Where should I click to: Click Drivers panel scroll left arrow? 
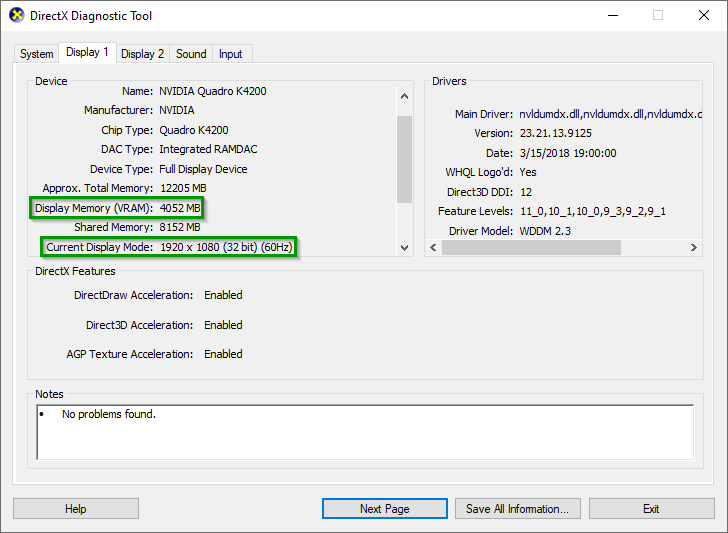coord(433,247)
